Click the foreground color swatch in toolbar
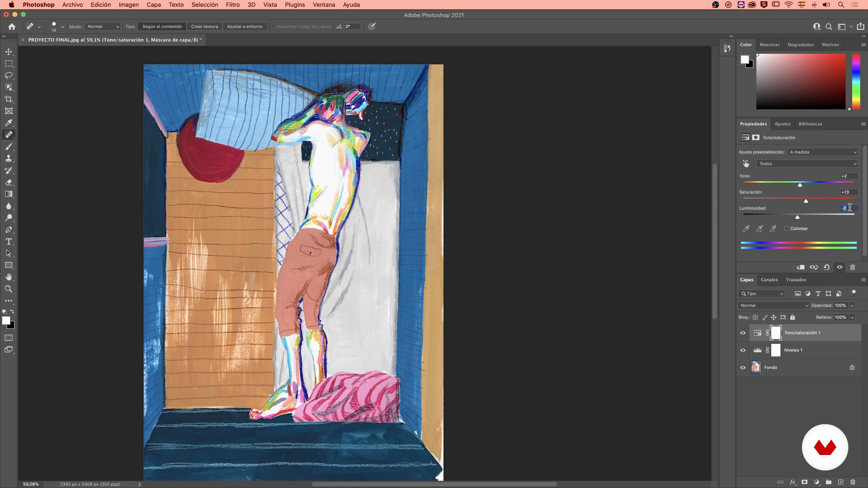The image size is (868, 488). click(x=6, y=321)
